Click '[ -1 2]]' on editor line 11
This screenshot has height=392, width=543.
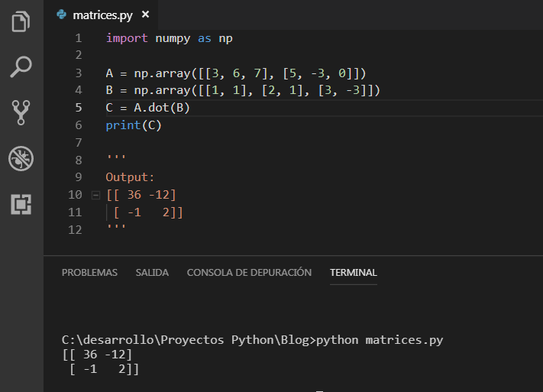148,212
